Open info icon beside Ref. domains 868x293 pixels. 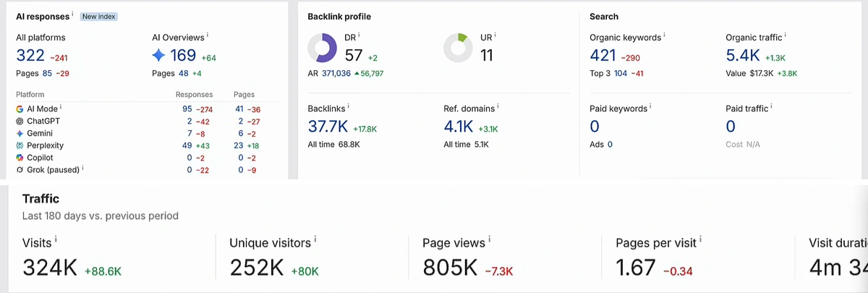tap(498, 106)
